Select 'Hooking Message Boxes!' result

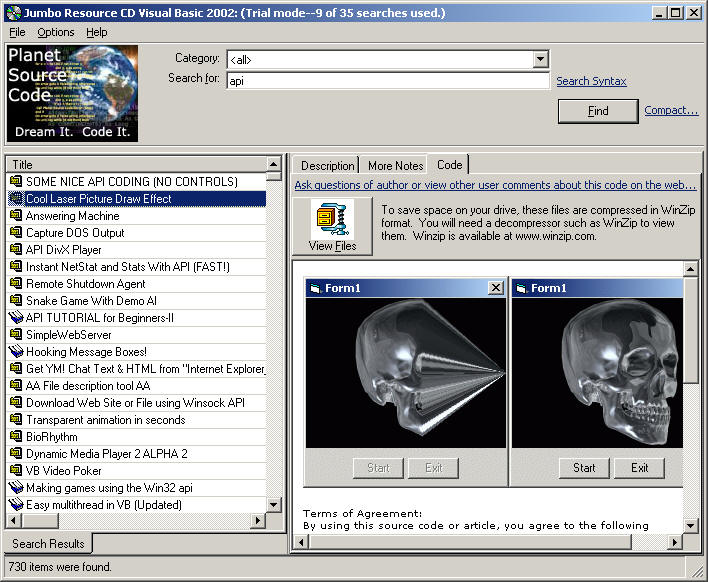pos(136,352)
